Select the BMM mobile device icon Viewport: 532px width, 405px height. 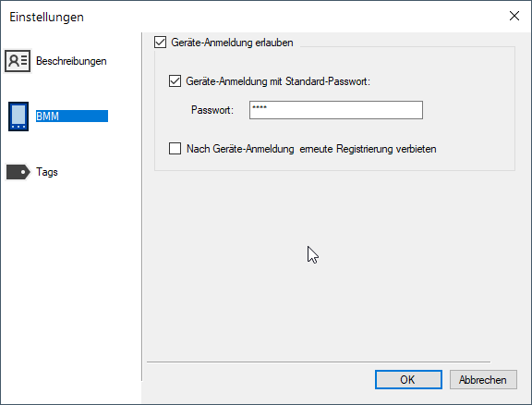tap(18, 117)
